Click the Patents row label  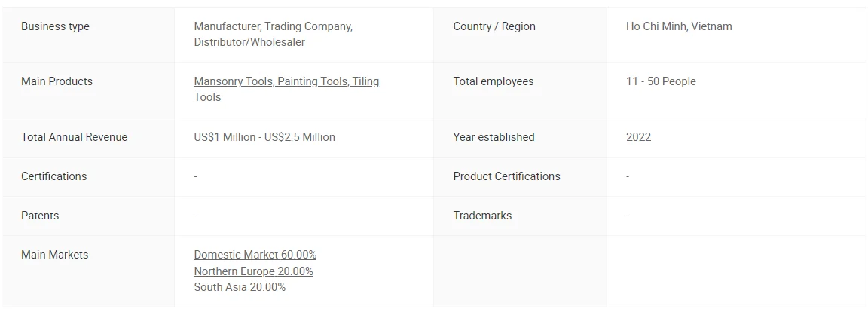pos(40,216)
